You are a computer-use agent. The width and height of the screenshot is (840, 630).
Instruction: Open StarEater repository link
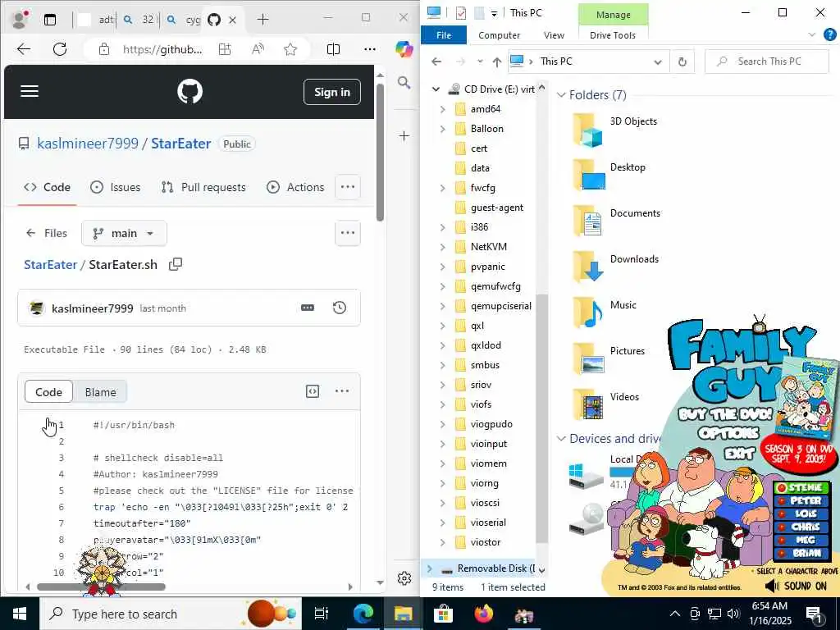point(181,144)
